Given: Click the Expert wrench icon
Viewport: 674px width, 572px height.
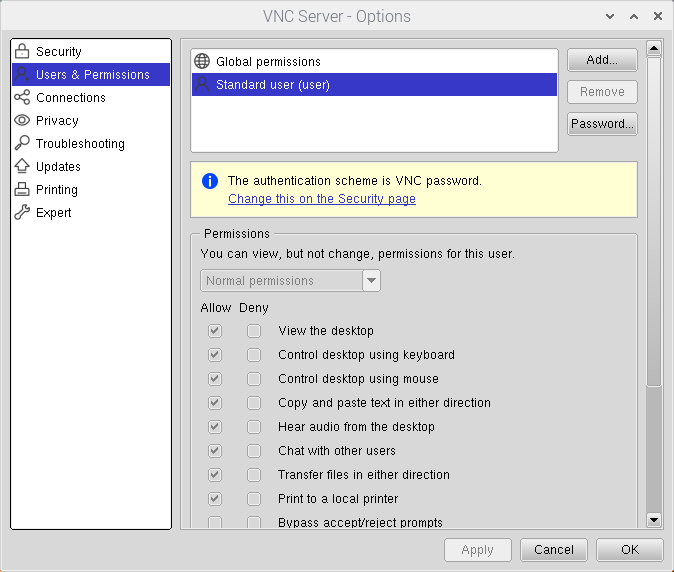Looking at the screenshot, I should point(22,212).
